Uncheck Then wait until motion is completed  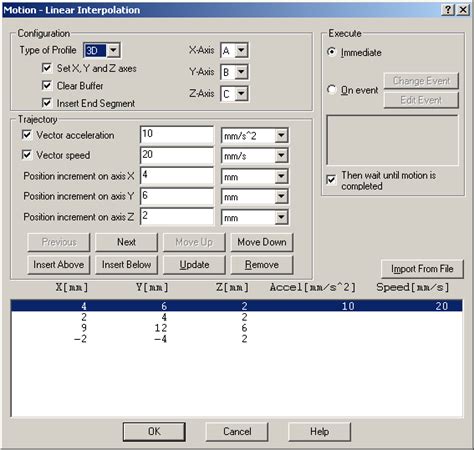click(331, 180)
